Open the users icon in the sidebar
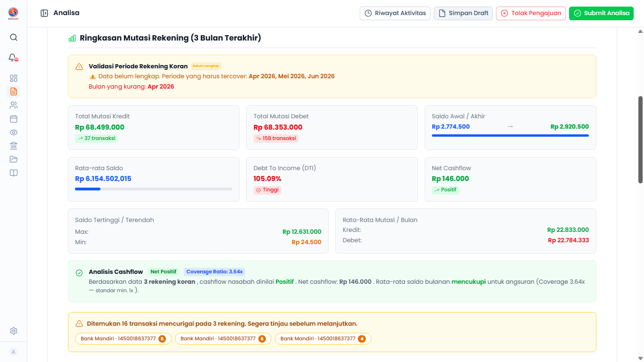 pyautogui.click(x=14, y=105)
